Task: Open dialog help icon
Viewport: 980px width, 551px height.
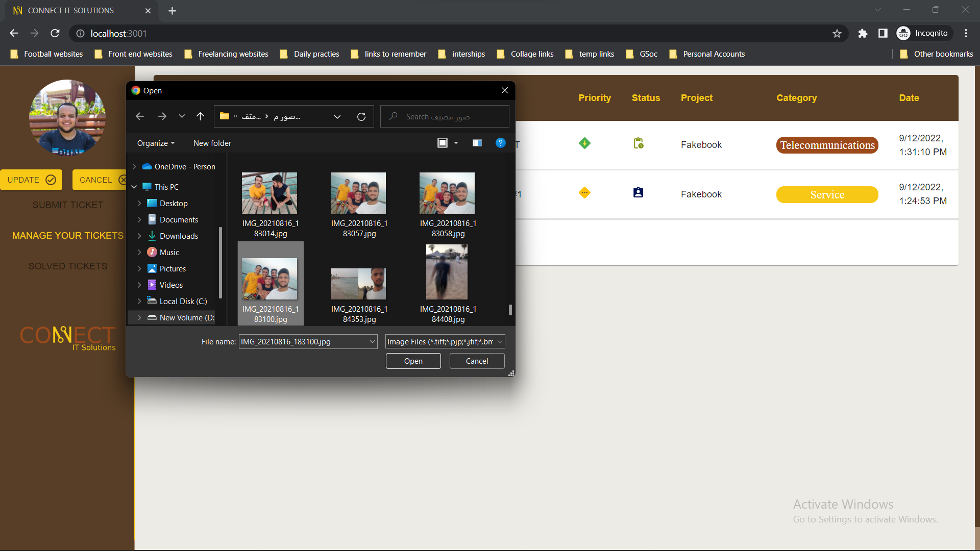Action: pyautogui.click(x=501, y=143)
